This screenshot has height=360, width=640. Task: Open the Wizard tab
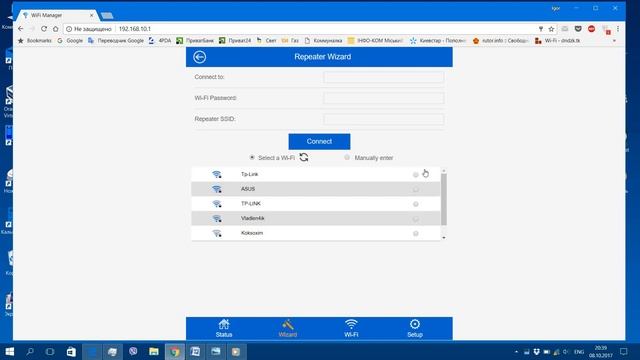pos(287,328)
